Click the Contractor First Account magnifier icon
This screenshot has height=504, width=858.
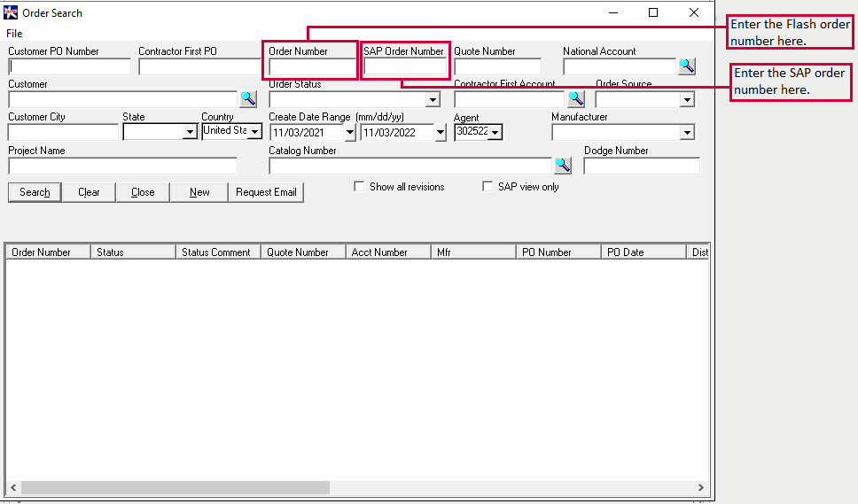coord(576,99)
